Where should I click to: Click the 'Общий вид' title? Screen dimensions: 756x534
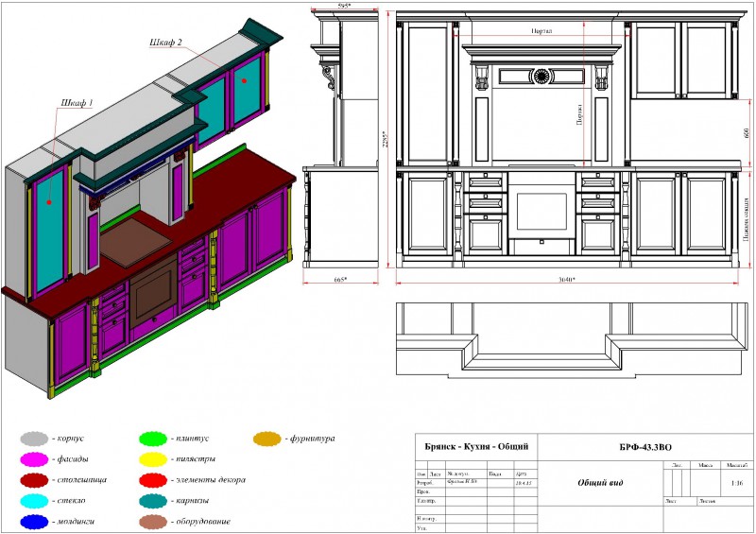(x=600, y=482)
